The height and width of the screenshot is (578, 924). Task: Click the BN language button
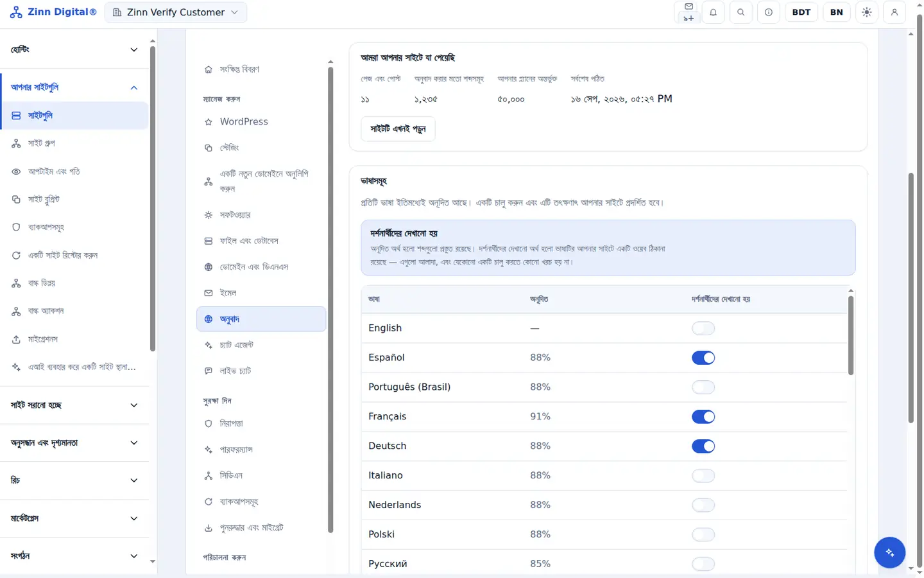pyautogui.click(x=837, y=12)
